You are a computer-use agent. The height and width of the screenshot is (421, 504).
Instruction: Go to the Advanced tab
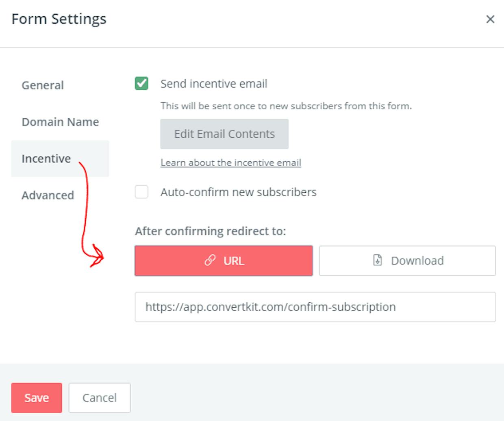(48, 195)
